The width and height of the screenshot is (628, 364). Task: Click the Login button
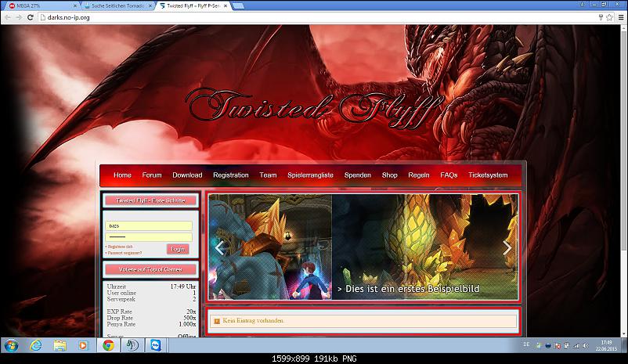tap(178, 249)
